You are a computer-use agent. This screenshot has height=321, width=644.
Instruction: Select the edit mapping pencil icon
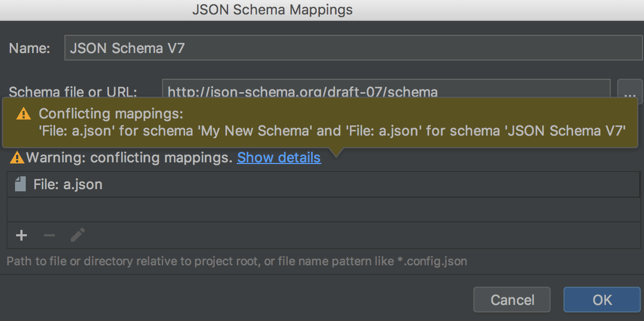tap(77, 235)
